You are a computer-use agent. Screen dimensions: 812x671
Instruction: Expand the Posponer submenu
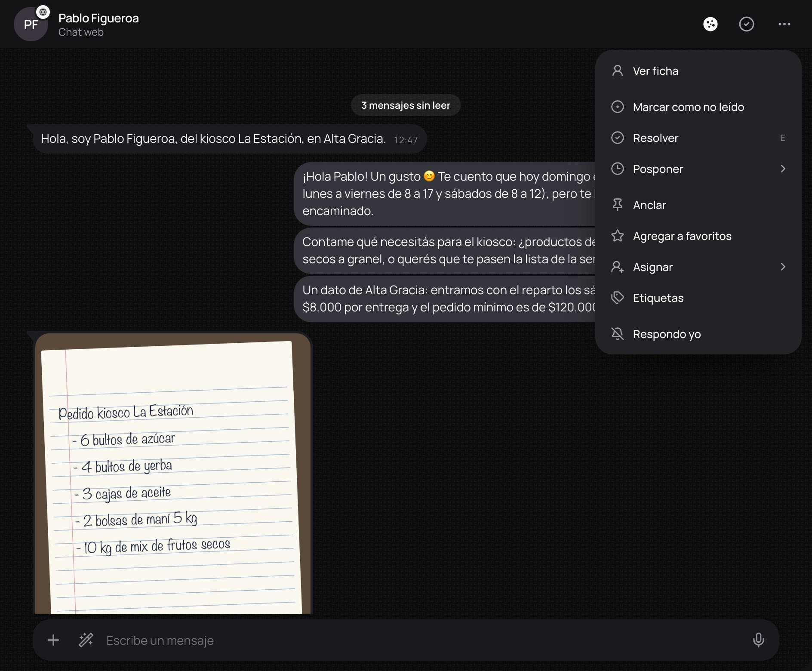tap(698, 169)
